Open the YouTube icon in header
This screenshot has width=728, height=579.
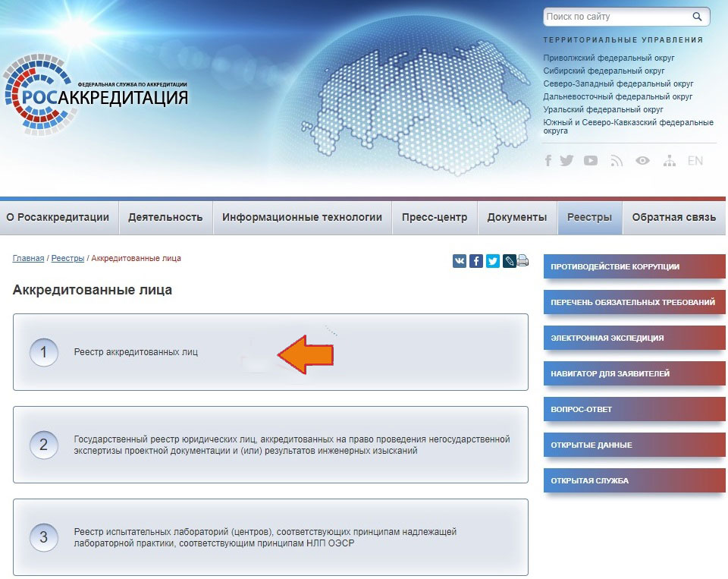591,161
